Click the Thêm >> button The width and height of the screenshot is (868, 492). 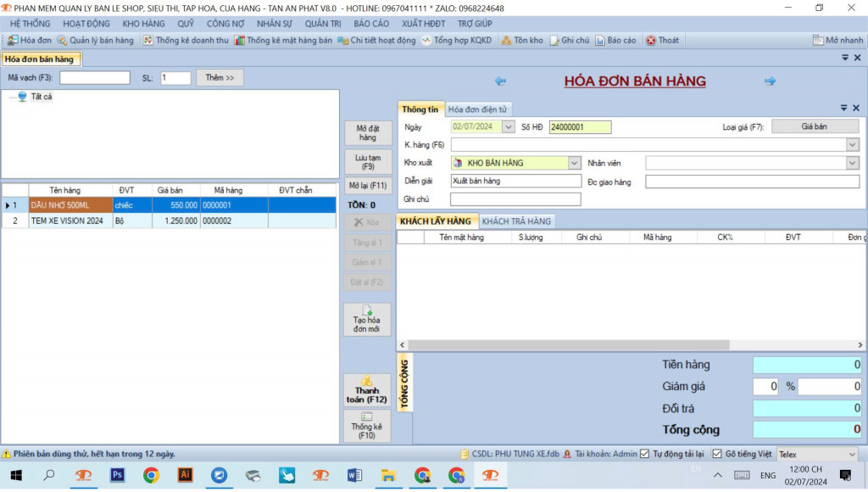pos(220,78)
